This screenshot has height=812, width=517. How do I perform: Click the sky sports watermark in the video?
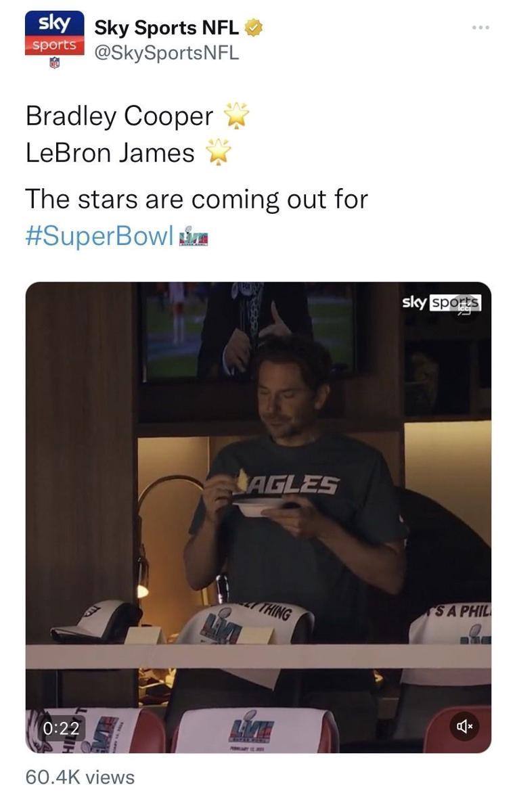point(441,302)
